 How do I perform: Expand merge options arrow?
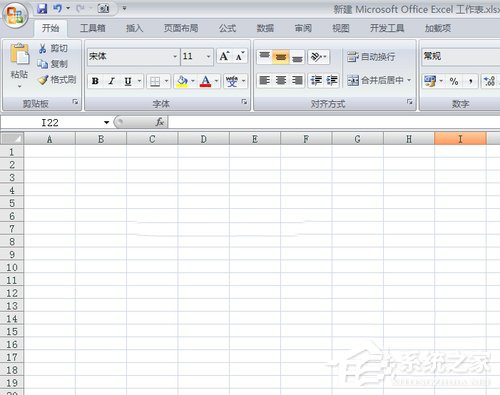coord(409,80)
